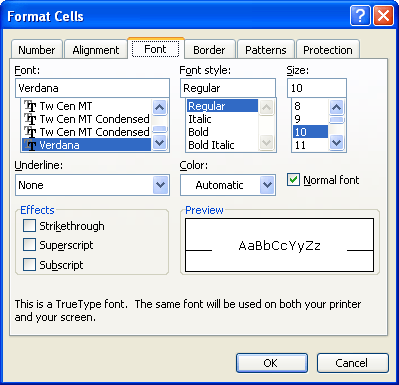
Task: Click the size list scroll up arrow
Action: point(337,107)
